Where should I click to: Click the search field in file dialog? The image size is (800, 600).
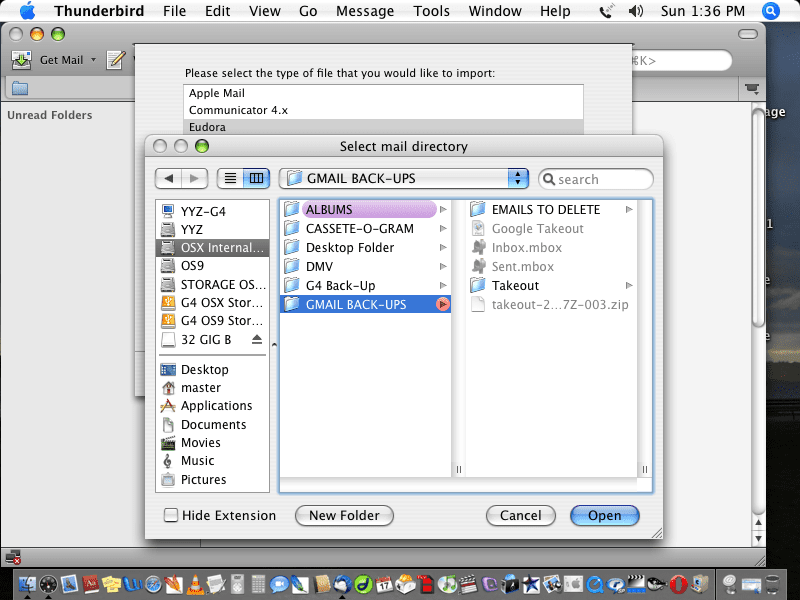tap(596, 179)
